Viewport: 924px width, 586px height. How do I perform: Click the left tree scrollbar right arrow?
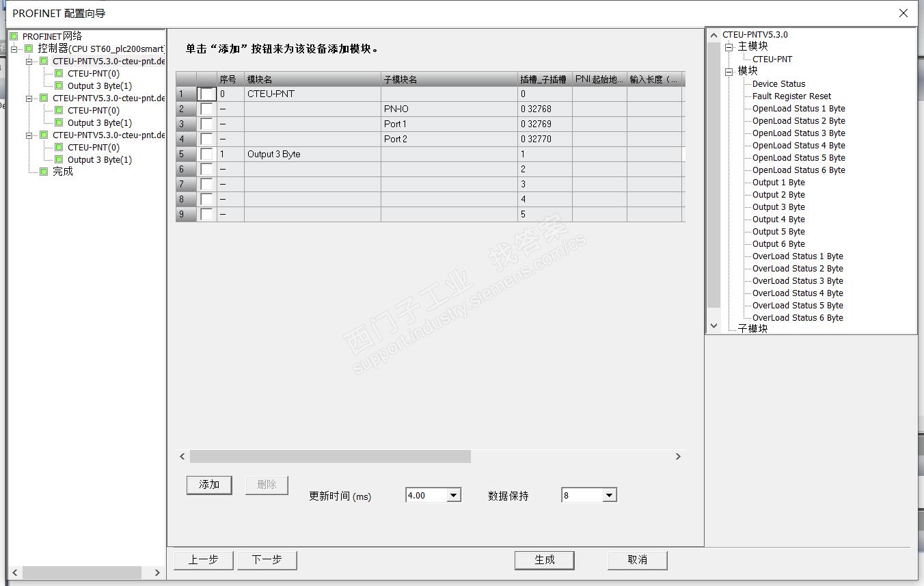click(157, 572)
